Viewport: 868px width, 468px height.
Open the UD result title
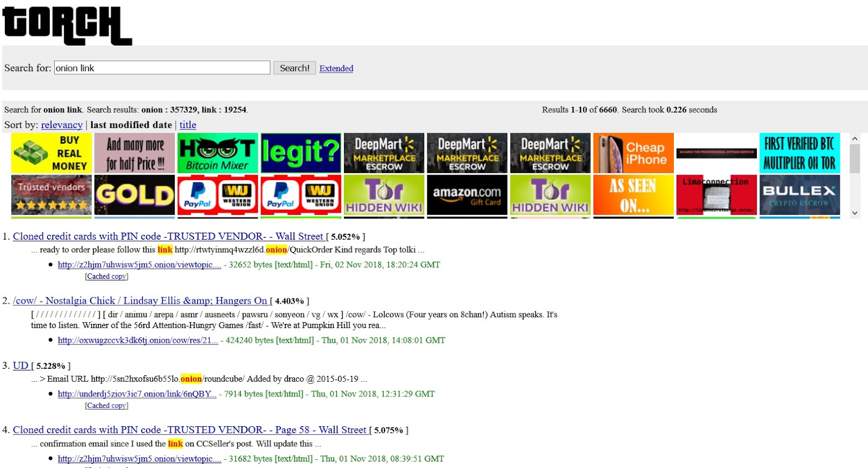point(21,366)
